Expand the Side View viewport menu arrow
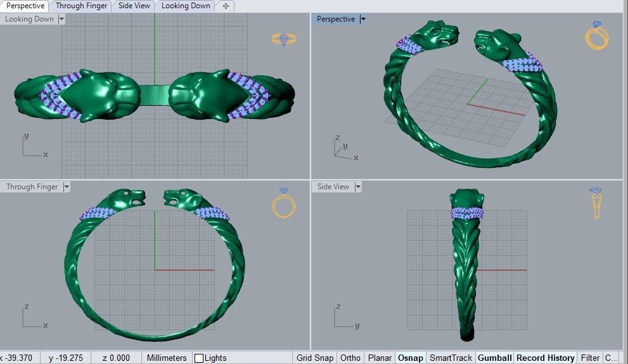The height and width of the screenshot is (364, 628). (x=358, y=186)
